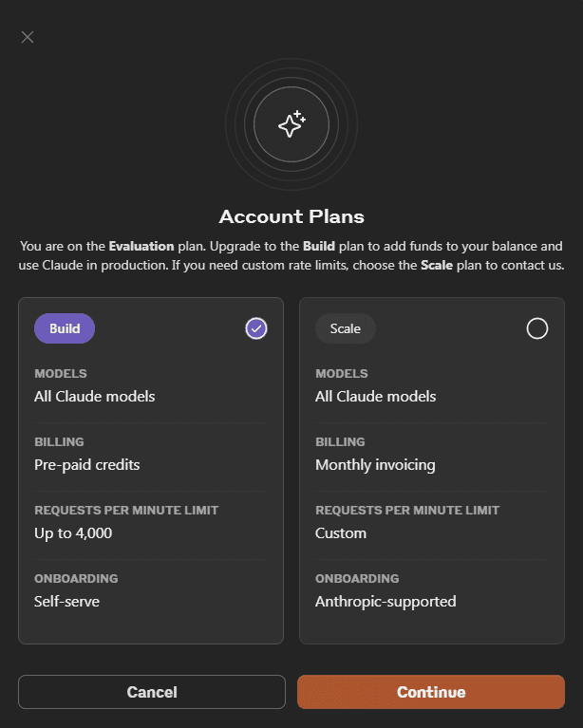Screen dimensions: 583x728
Task: Click the Scale plan badge
Action: click(x=346, y=328)
